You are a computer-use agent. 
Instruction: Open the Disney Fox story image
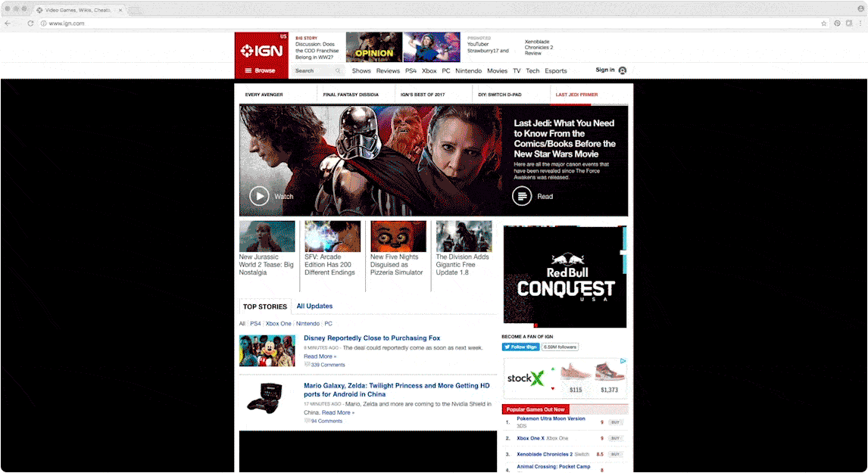(267, 350)
